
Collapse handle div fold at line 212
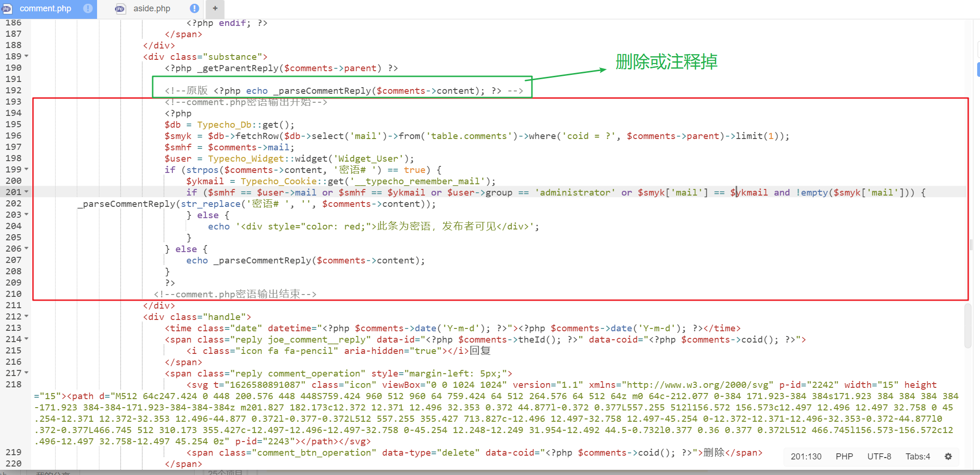pos(26,316)
